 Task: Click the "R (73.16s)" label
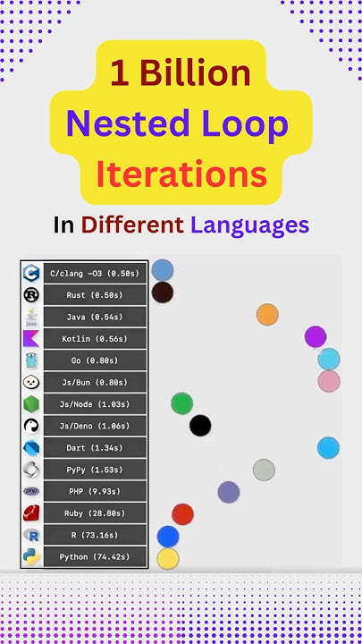(x=95, y=535)
